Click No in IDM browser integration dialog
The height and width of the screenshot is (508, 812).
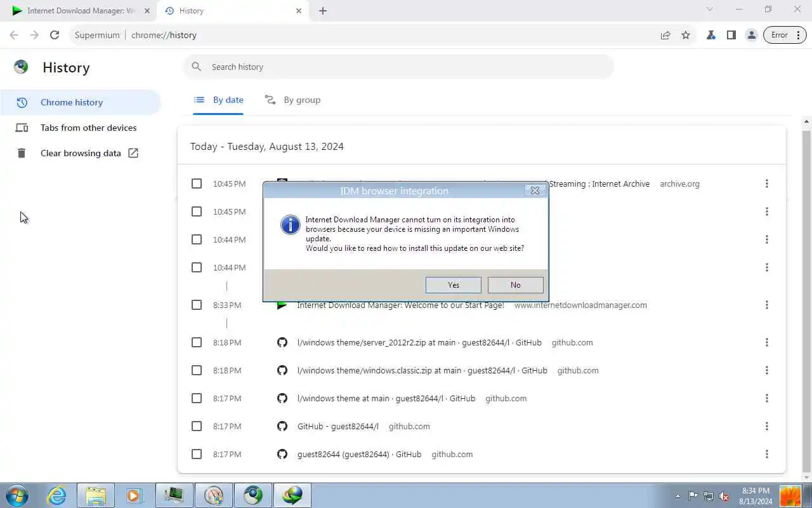pos(515,285)
